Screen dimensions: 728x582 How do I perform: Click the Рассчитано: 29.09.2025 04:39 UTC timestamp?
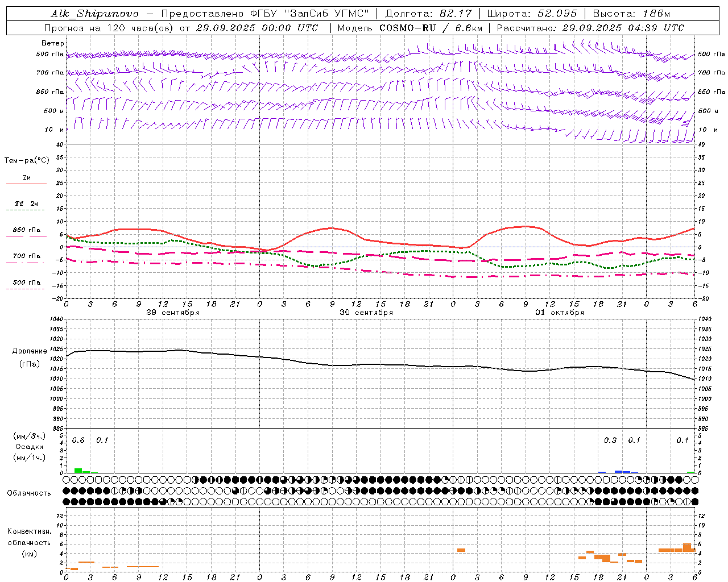point(590,28)
